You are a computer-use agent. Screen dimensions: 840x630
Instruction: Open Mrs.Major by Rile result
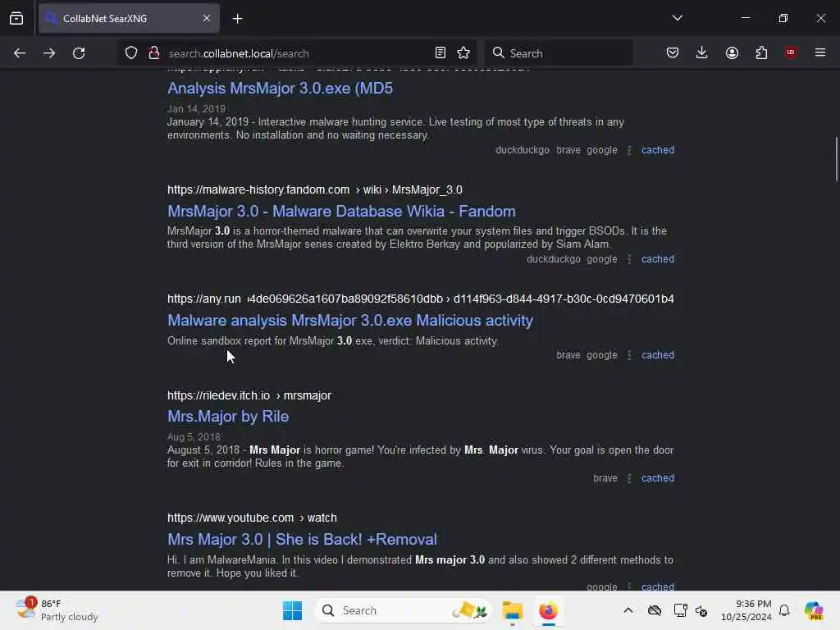click(x=228, y=416)
